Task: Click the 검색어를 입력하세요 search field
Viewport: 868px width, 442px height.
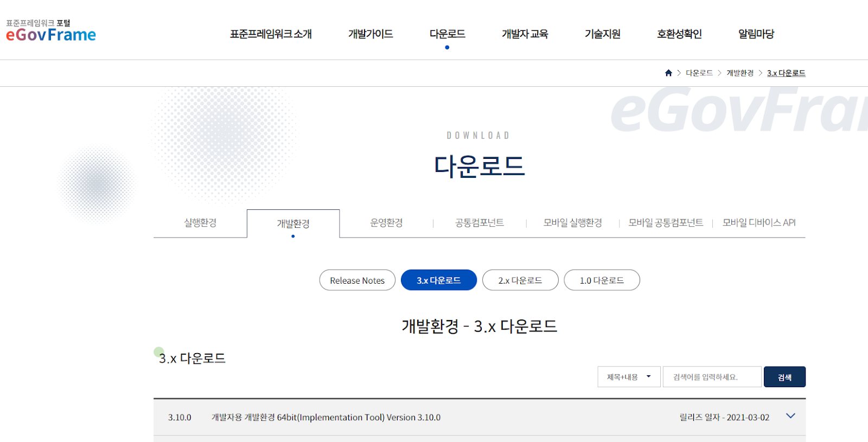Action: (712, 377)
